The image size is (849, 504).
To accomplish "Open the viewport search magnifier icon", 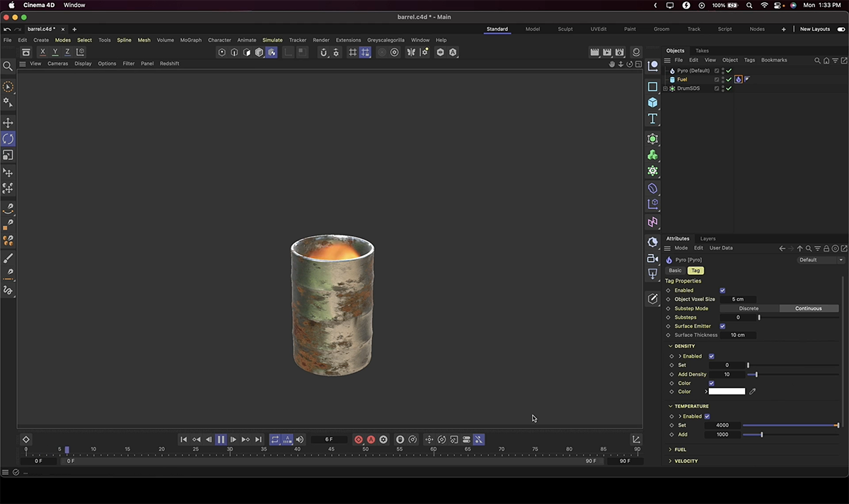I will point(8,66).
